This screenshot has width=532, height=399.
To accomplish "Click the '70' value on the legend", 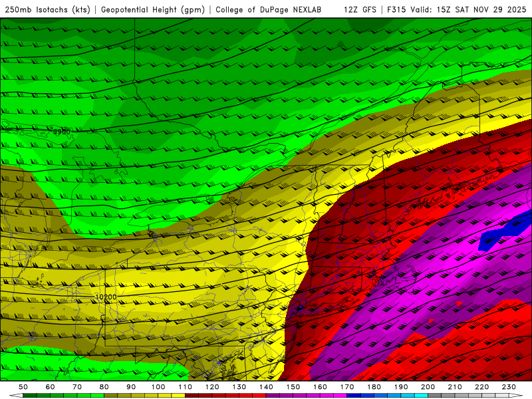I will click(x=77, y=387).
